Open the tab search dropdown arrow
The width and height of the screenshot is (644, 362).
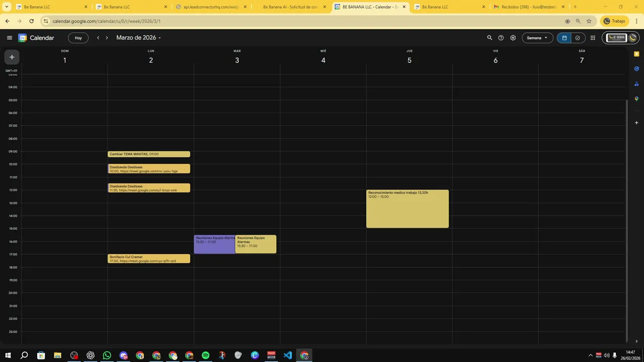click(7, 7)
